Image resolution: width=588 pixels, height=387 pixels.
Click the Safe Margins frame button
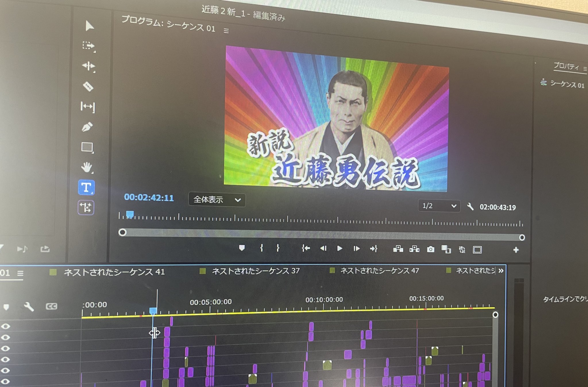point(477,250)
